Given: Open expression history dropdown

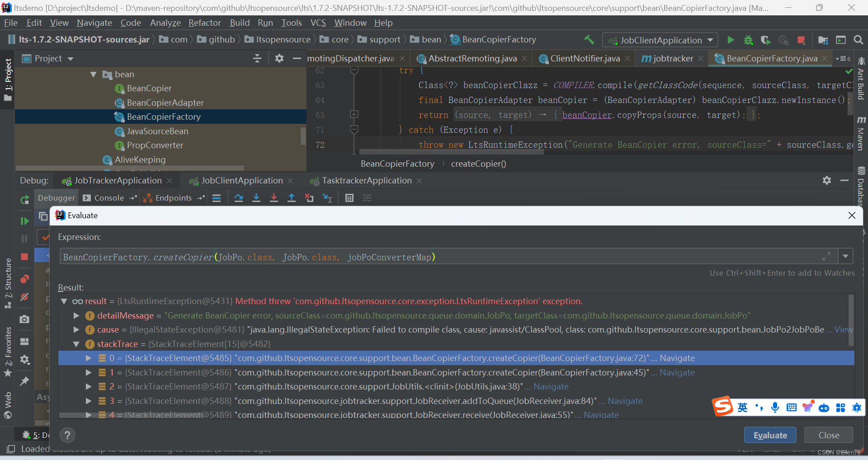Looking at the screenshot, I should click(x=845, y=256).
